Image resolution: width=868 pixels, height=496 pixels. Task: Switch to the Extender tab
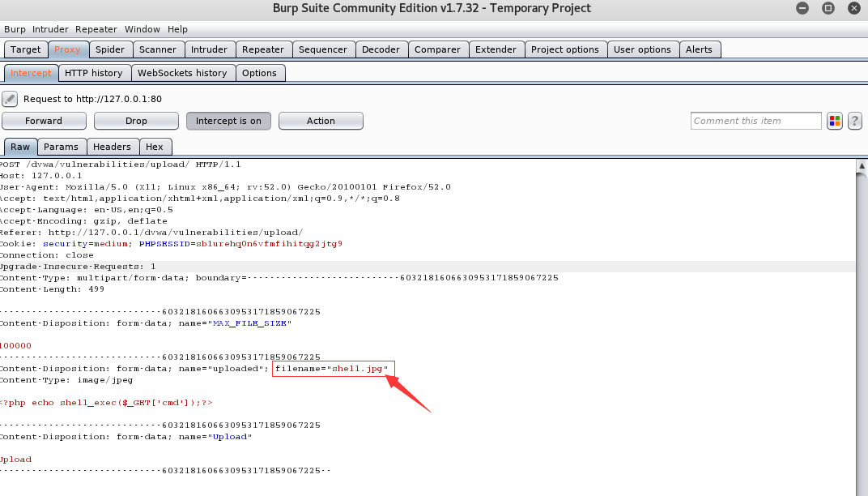coord(496,49)
